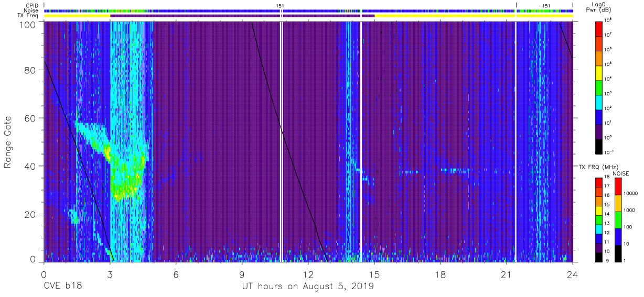Screen dimensions: 644x297
Task: Click the "NOISE" colorbar title
Action: click(621, 173)
